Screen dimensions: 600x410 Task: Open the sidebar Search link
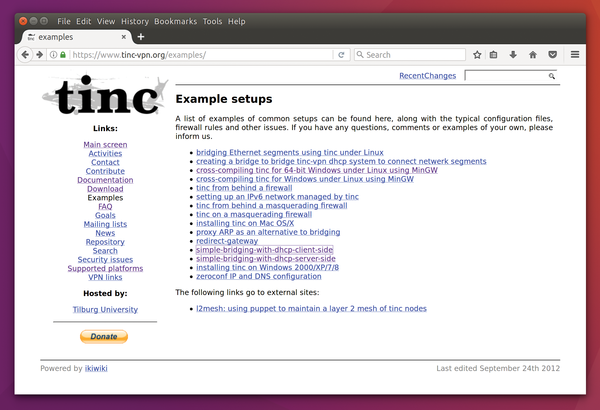[105, 251]
